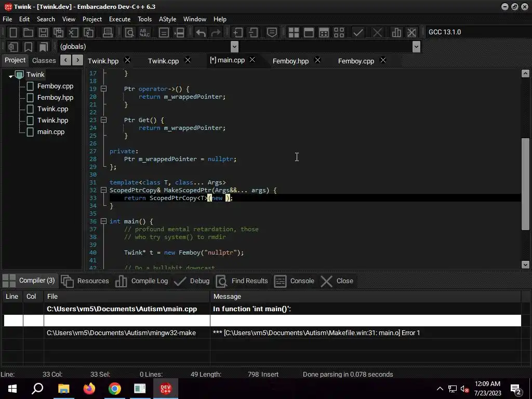Viewport: 532px width, 399px height.
Task: Open Femboy.hpp in the project tree
Action: [55, 98]
